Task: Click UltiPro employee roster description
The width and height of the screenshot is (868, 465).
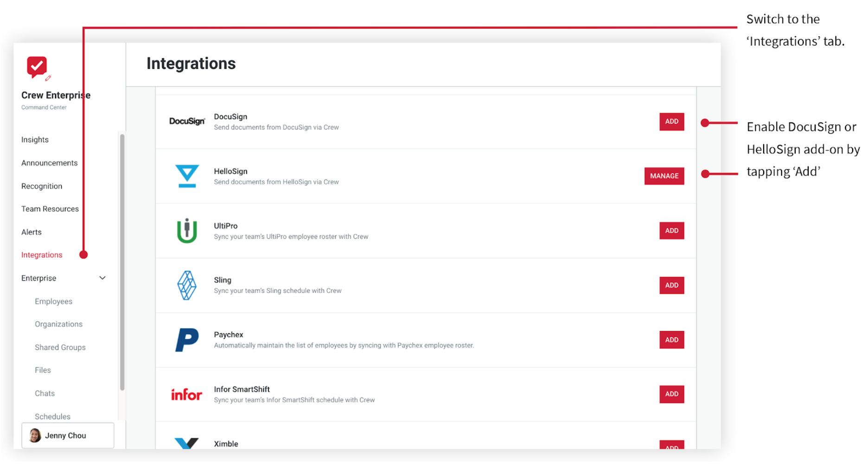Action: pos(291,237)
